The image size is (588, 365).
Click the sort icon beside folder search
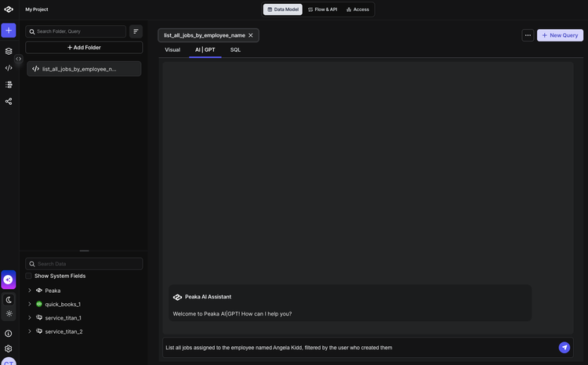(136, 31)
